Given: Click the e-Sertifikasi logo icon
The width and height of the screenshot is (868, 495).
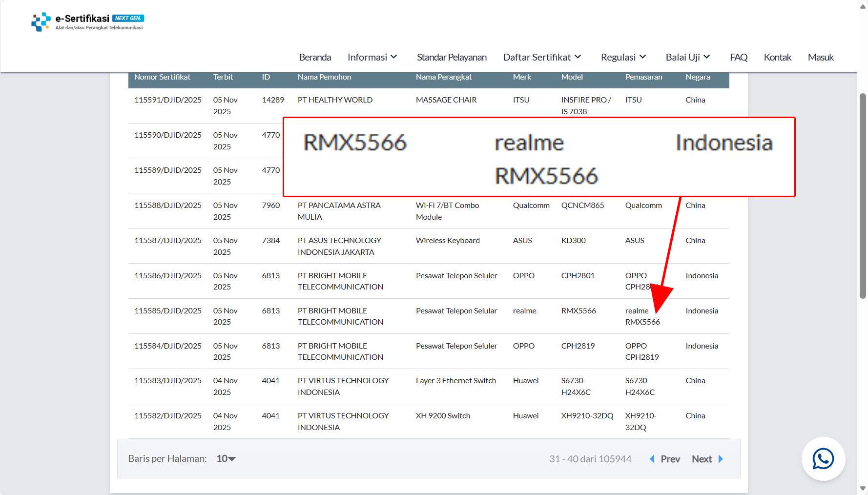Looking at the screenshot, I should (x=41, y=22).
